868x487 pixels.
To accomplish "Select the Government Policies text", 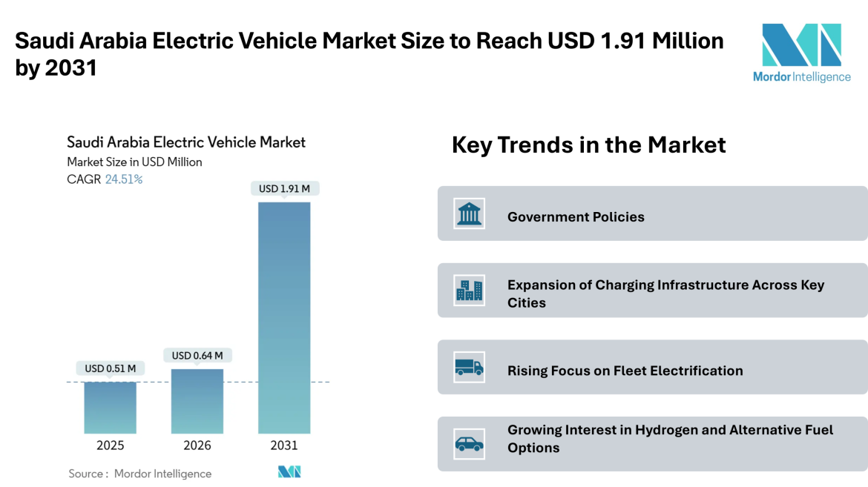I will (576, 217).
